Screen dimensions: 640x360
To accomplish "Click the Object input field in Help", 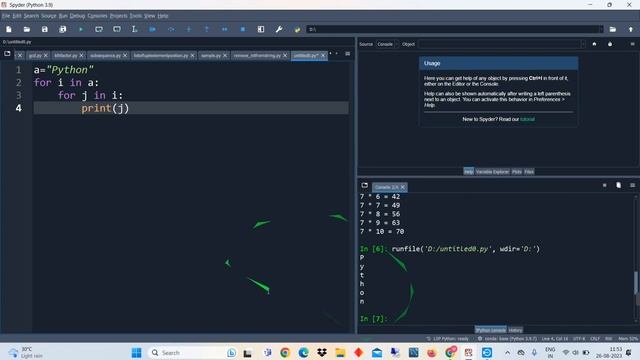I will coord(499,44).
